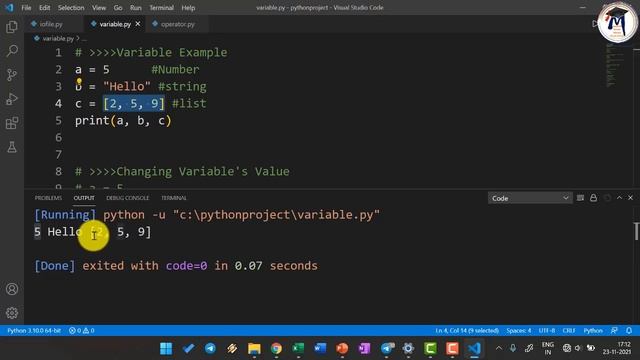Screen dimensions: 640x360
Task: Open Google Chrome from the taskbar
Action: click(x=276, y=349)
